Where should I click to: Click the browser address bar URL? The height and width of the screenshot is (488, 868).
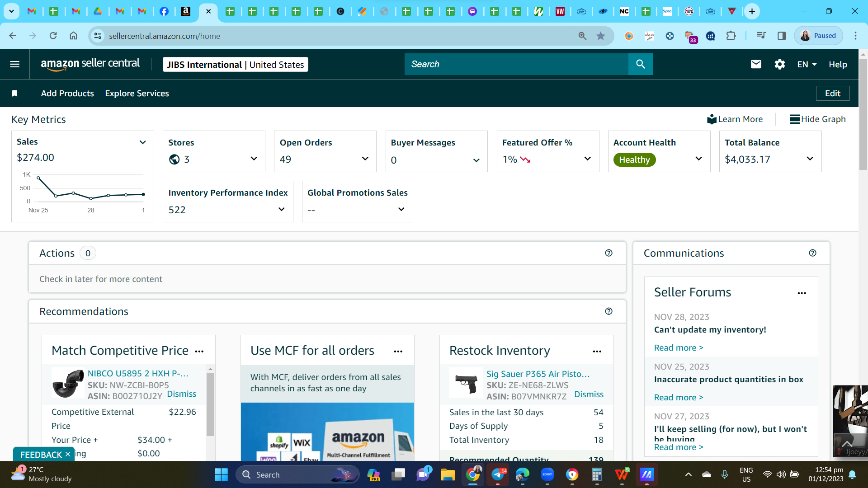[165, 36]
